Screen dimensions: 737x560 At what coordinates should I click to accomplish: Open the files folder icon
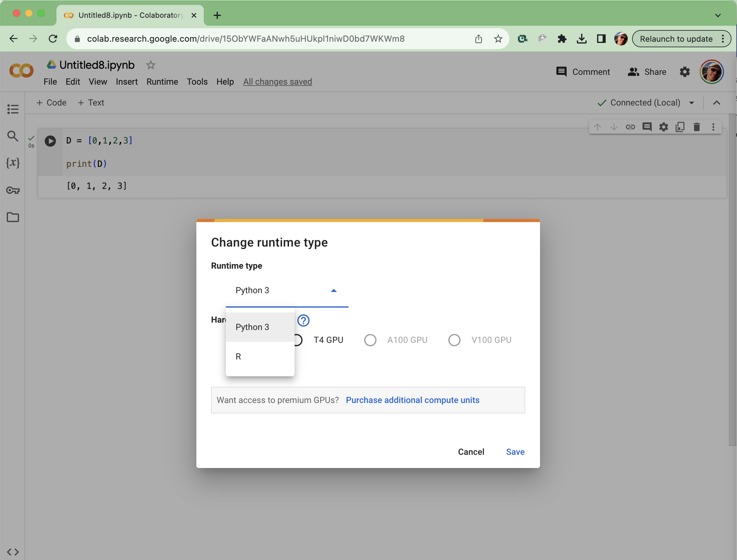[13, 217]
